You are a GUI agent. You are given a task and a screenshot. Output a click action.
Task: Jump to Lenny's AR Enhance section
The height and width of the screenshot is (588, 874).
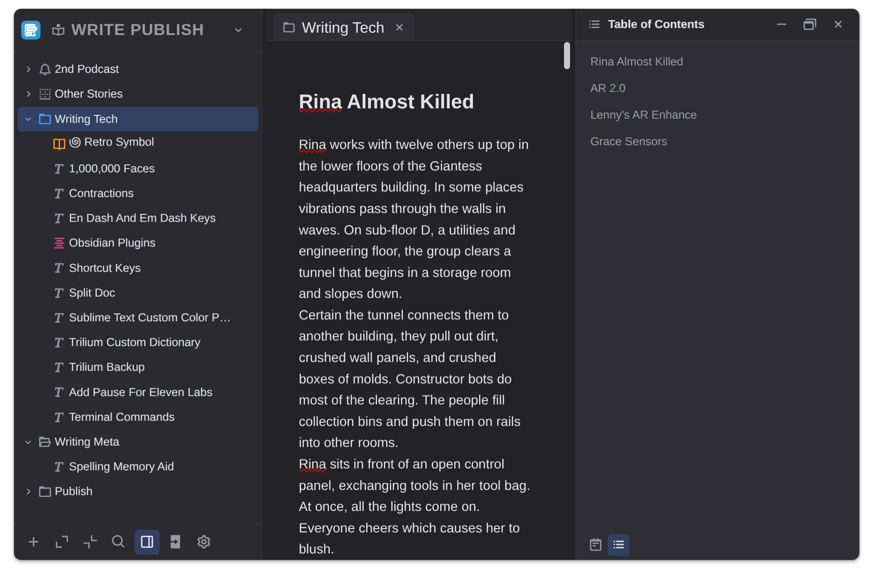pos(643,115)
